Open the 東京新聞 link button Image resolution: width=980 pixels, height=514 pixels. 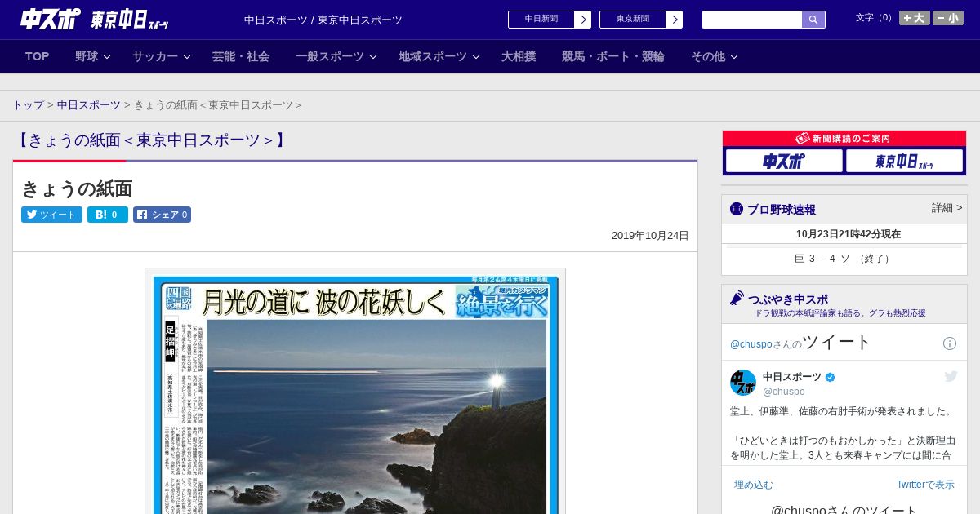click(633, 20)
